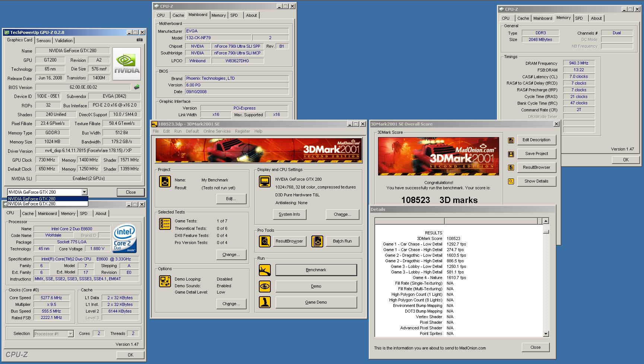The height and width of the screenshot is (364, 644).
Task: Click scroll up arrow in Details results list
Action: (x=546, y=221)
